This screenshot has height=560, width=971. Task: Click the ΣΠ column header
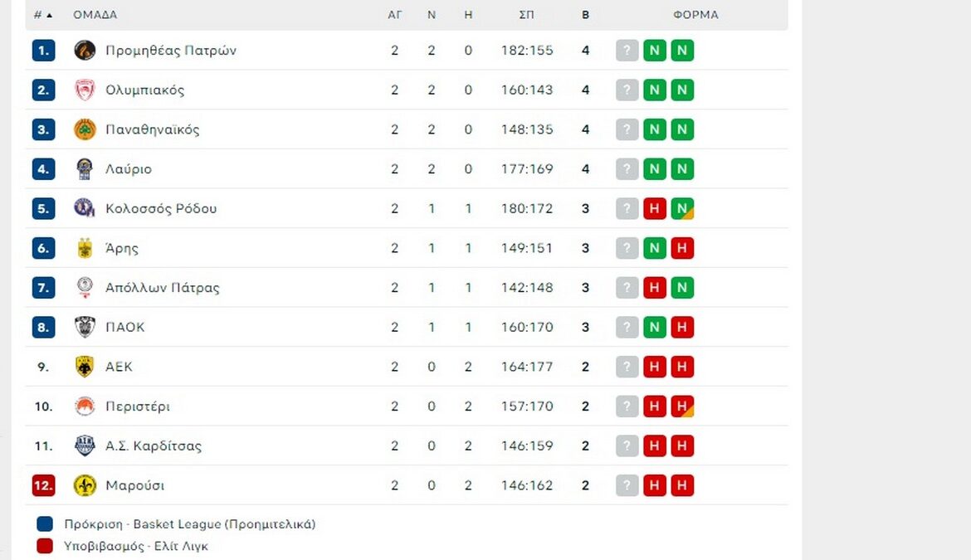[527, 15]
